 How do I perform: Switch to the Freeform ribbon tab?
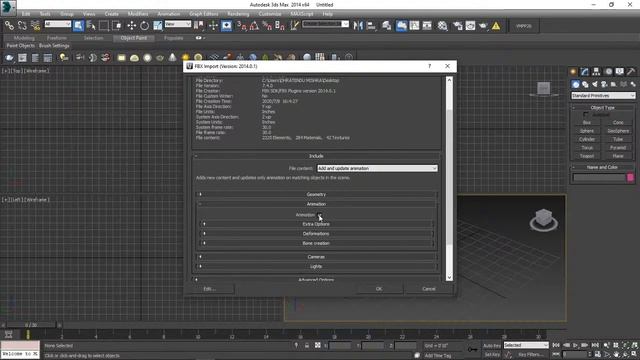(x=57, y=38)
